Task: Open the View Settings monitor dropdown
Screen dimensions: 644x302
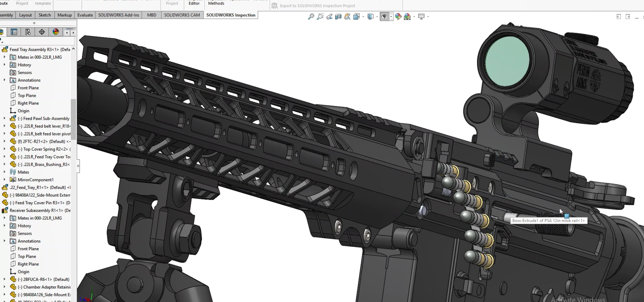Action: coord(428,17)
